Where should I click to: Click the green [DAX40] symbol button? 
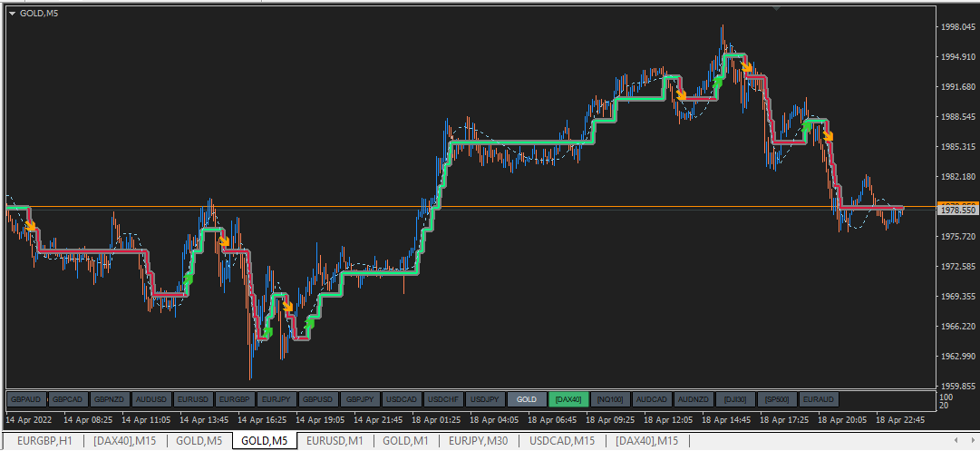568,399
